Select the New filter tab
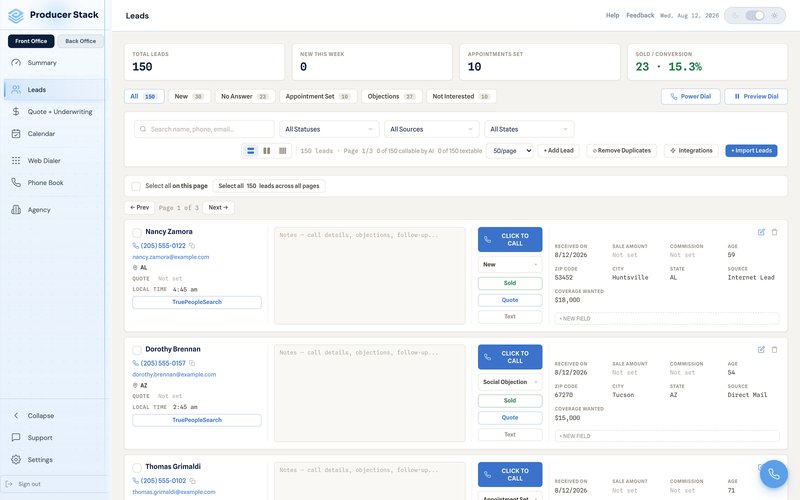Image resolution: width=800 pixels, height=500 pixels. pos(189,96)
